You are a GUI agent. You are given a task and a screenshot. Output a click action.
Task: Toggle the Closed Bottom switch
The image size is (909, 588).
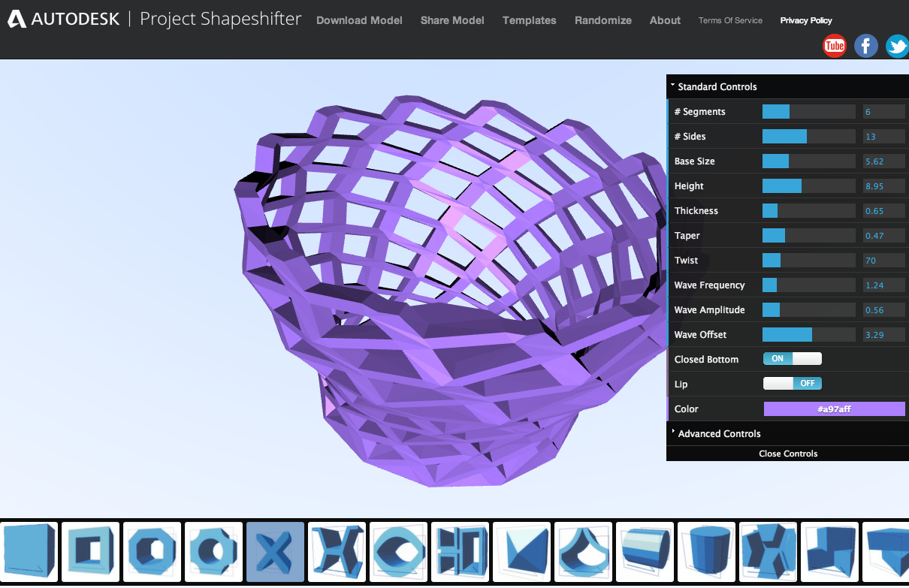pos(792,359)
